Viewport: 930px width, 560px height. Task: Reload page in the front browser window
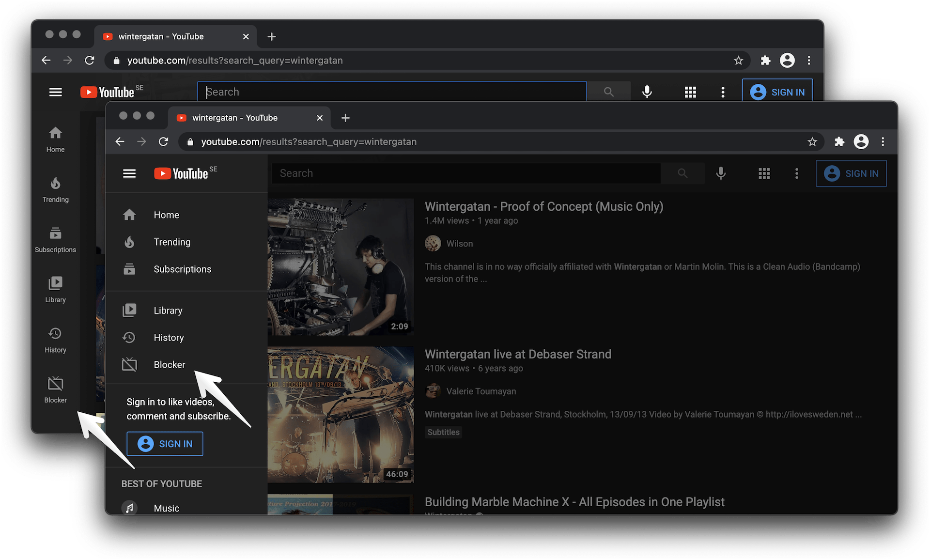164,141
